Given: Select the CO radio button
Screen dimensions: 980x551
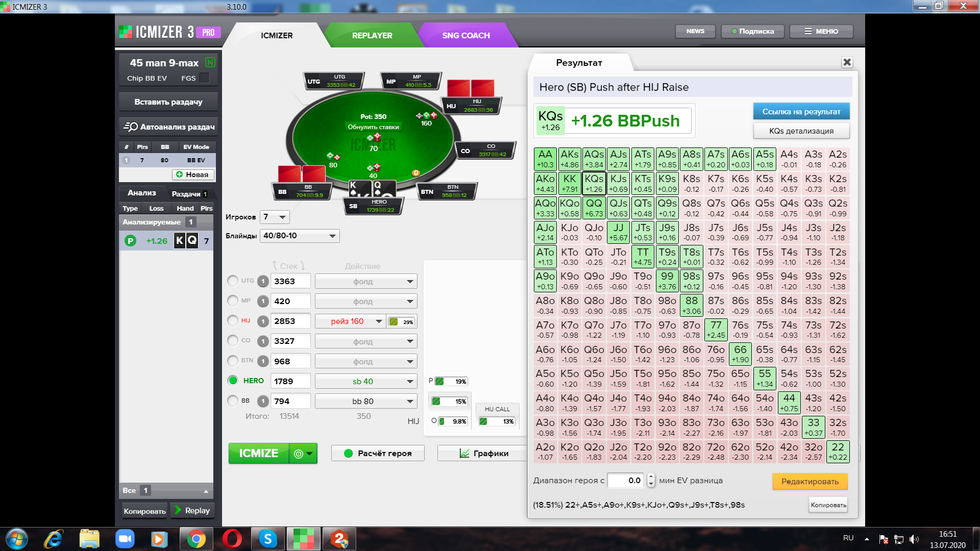Looking at the screenshot, I should click(233, 340).
